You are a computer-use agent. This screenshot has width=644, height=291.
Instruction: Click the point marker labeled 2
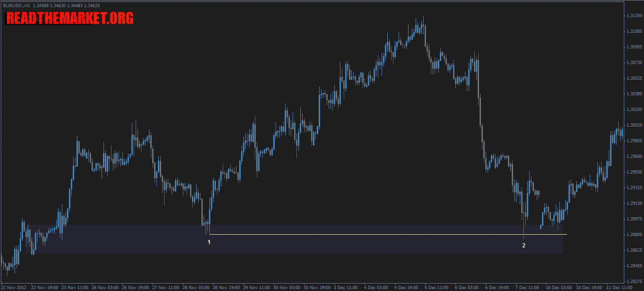pyautogui.click(x=523, y=245)
